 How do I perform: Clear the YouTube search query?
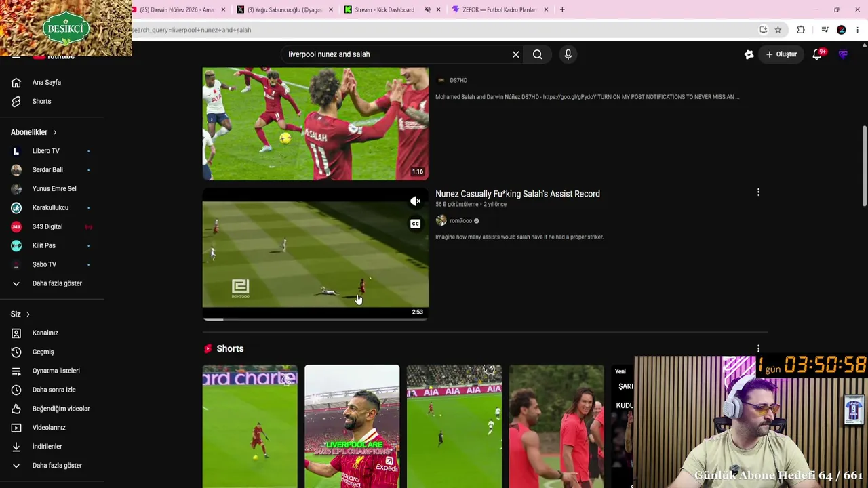coord(515,54)
